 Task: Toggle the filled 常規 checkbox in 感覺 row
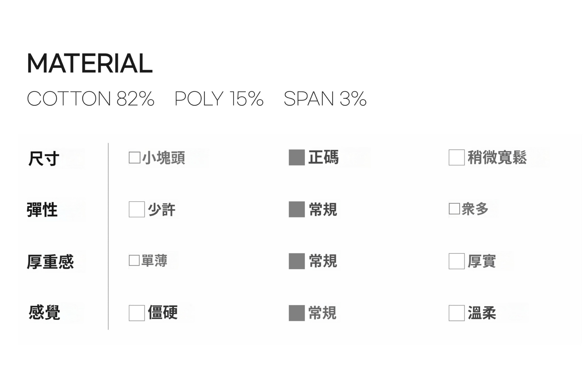tap(296, 313)
